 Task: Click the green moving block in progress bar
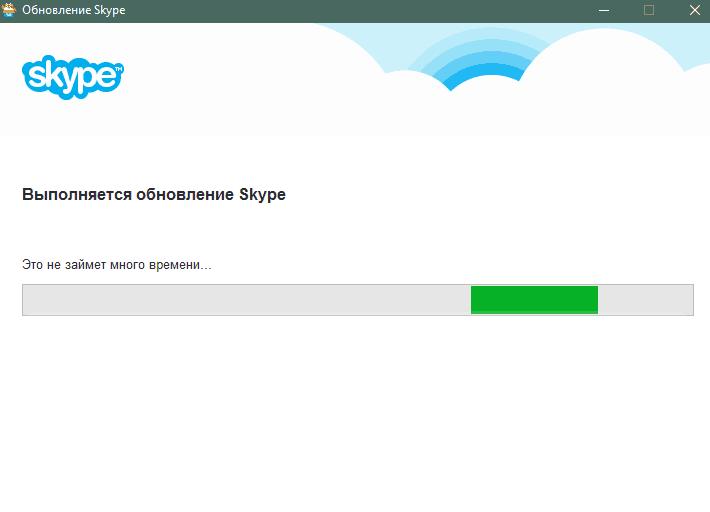tap(534, 300)
